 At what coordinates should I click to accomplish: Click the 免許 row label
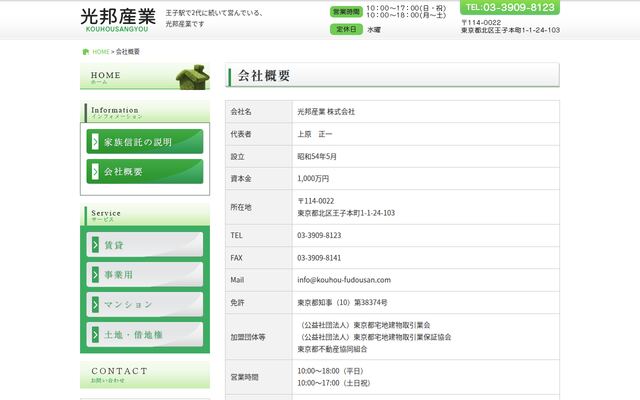(x=238, y=302)
